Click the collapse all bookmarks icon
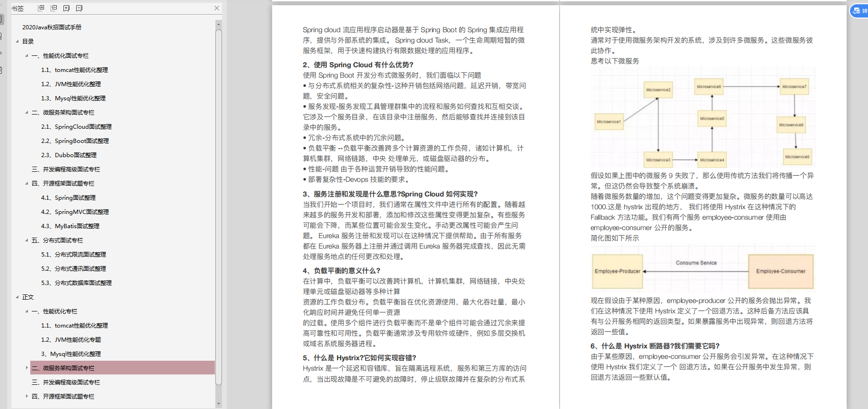Image resolution: width=868 pixels, height=409 pixels. click(x=54, y=8)
